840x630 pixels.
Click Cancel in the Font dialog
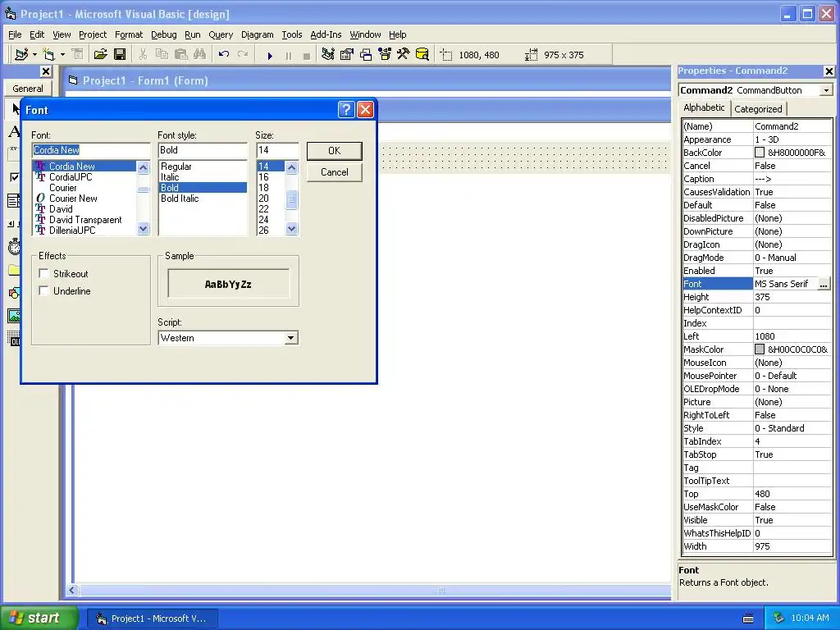click(x=335, y=172)
